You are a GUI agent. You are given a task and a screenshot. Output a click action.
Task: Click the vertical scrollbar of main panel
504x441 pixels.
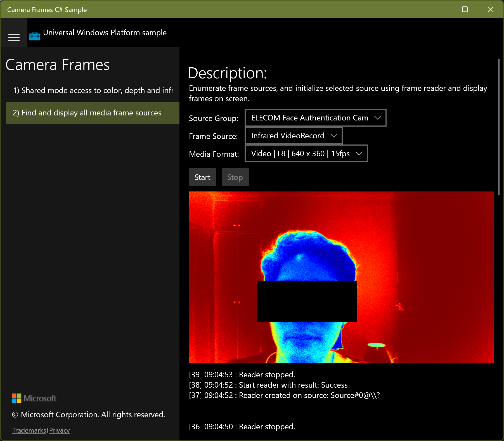click(x=499, y=127)
